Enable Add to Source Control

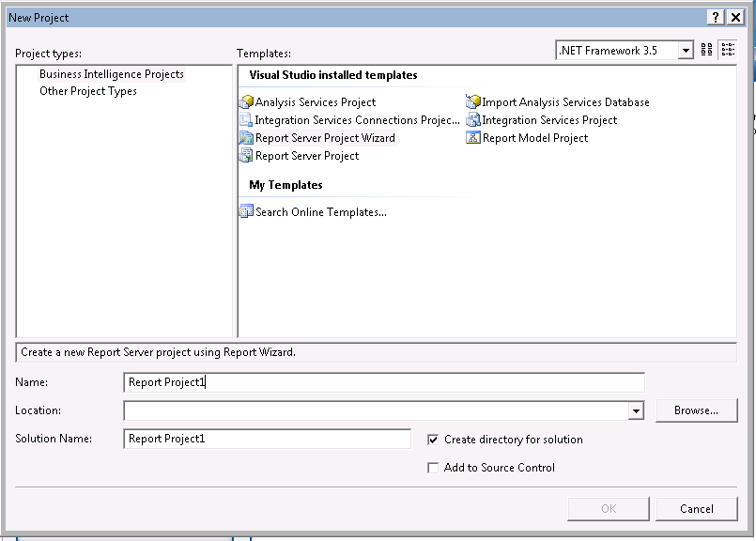(433, 467)
